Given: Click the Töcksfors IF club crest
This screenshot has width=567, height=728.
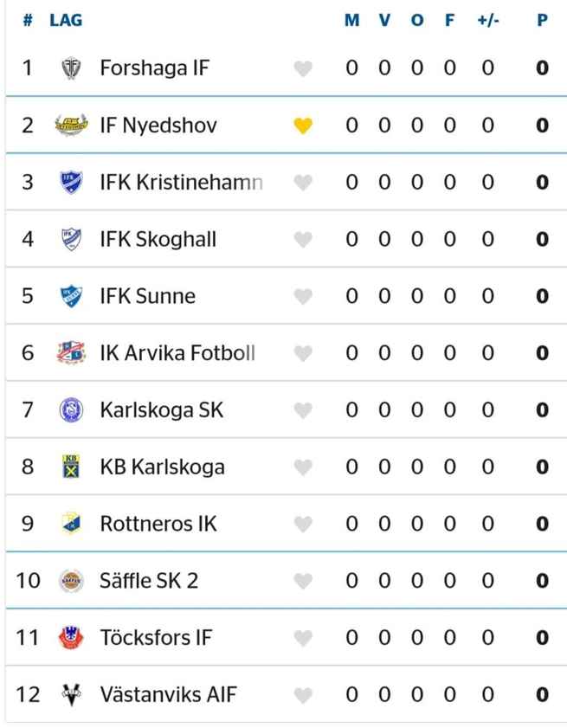Looking at the screenshot, I should [71, 638].
